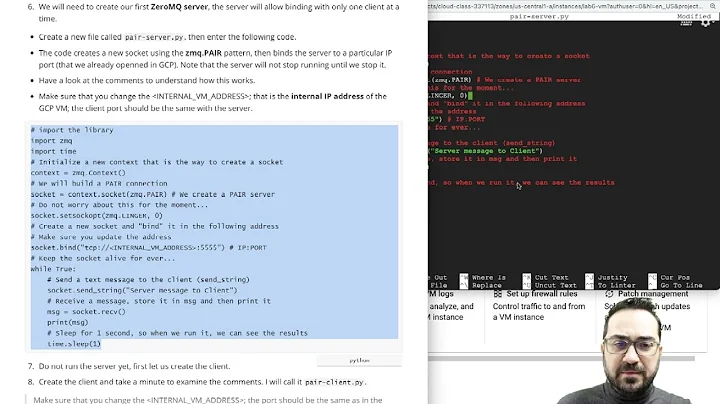Viewport: 720px width, 404px height.
Task: Click 'Have a look at the comments' bullet
Action: coord(146,80)
